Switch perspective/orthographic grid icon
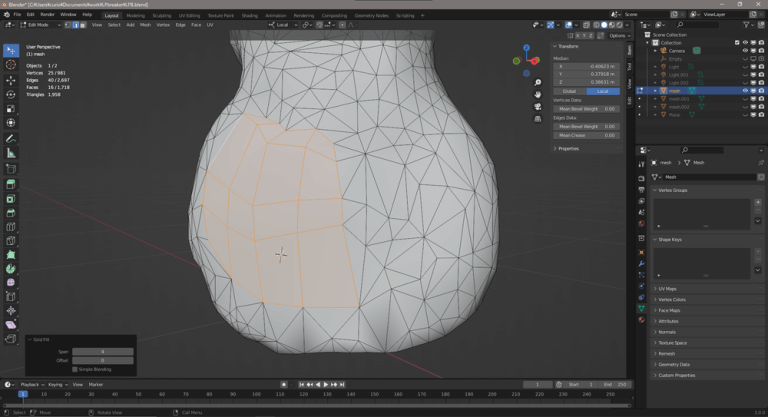This screenshot has height=417, width=768. pos(537,119)
